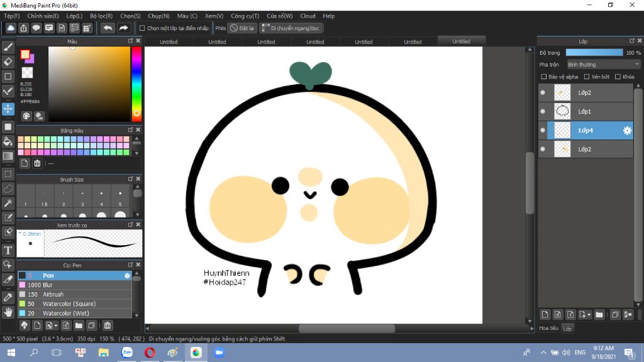644x362 pixels.
Task: Open Pen brush settings gear
Action: [127, 276]
